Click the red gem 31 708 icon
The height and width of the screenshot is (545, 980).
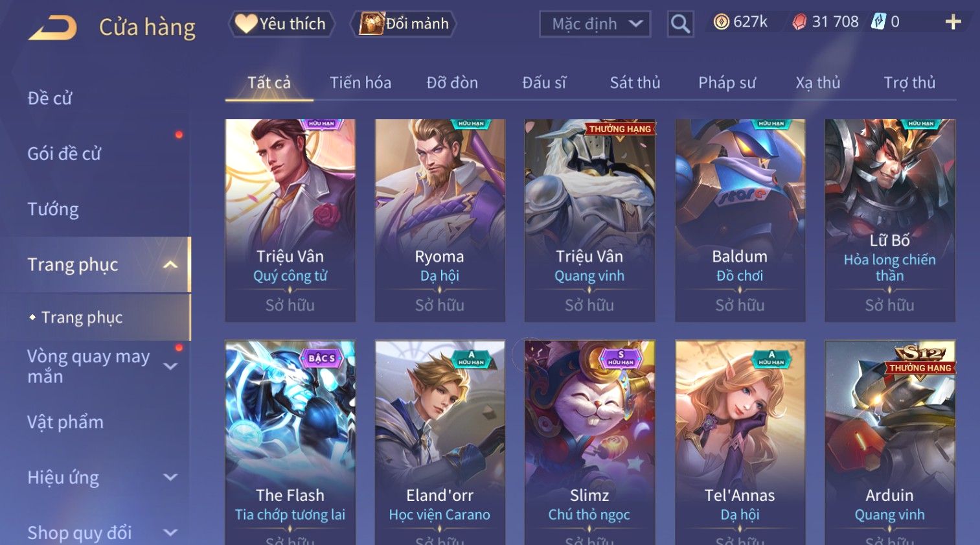[x=800, y=22]
